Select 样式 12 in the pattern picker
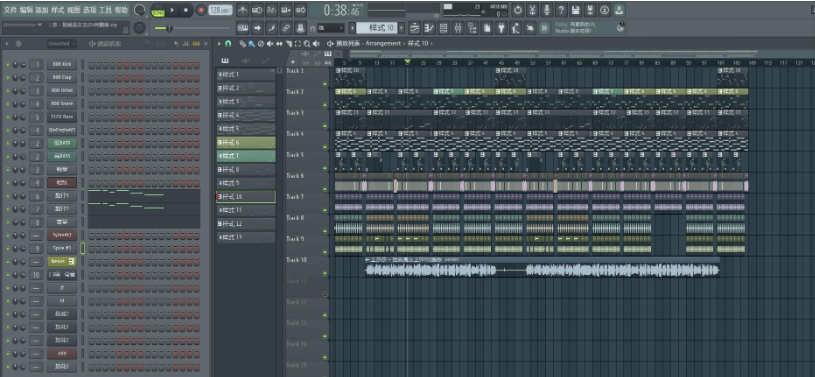This screenshot has width=815, height=377. [x=246, y=224]
